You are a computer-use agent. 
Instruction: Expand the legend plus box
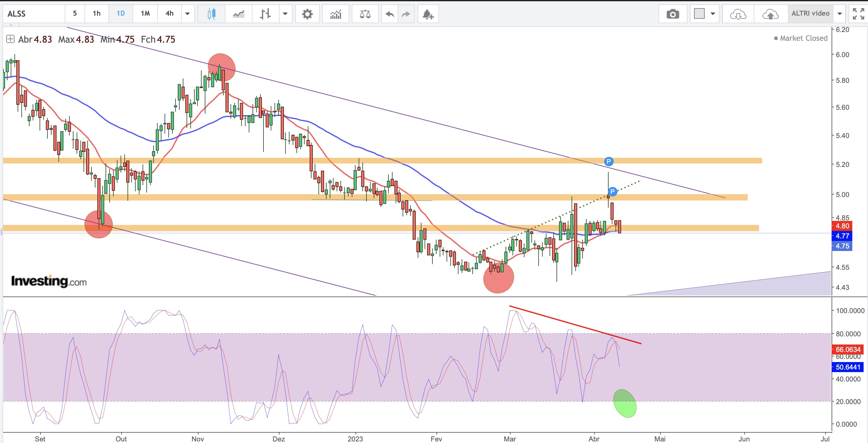tap(10, 39)
